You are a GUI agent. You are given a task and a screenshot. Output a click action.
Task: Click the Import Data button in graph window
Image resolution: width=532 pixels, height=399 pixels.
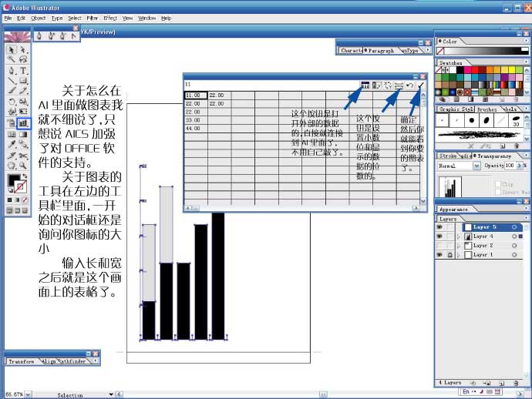pyautogui.click(x=365, y=85)
